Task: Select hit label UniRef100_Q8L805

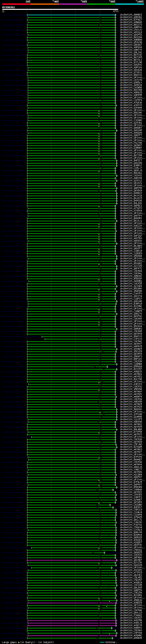Action: (131, 588)
